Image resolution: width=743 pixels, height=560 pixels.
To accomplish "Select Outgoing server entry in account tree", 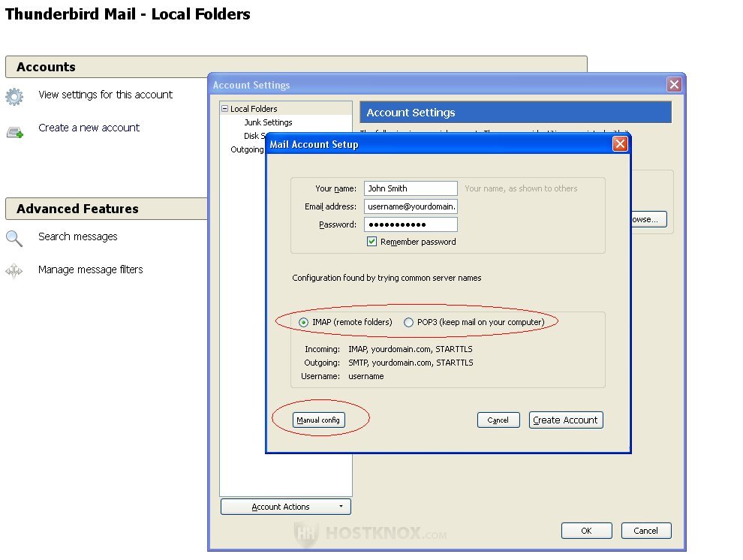I will (x=247, y=149).
